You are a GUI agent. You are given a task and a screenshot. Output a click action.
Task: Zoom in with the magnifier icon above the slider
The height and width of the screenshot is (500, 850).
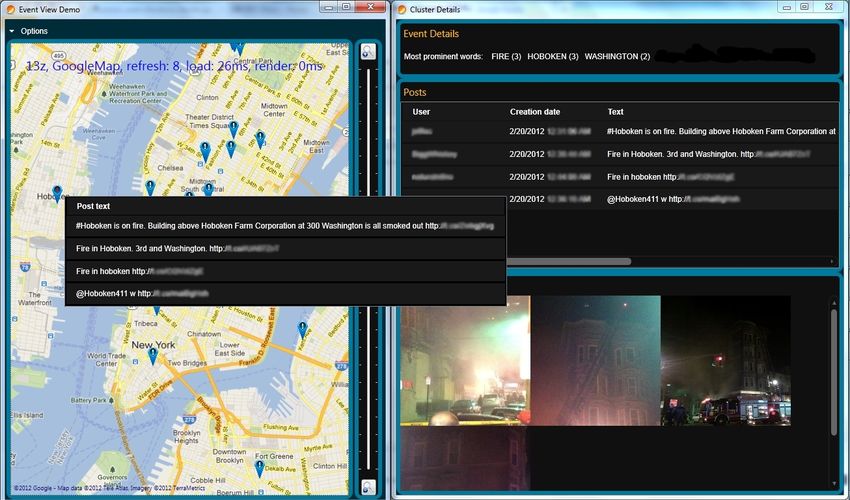coord(368,52)
